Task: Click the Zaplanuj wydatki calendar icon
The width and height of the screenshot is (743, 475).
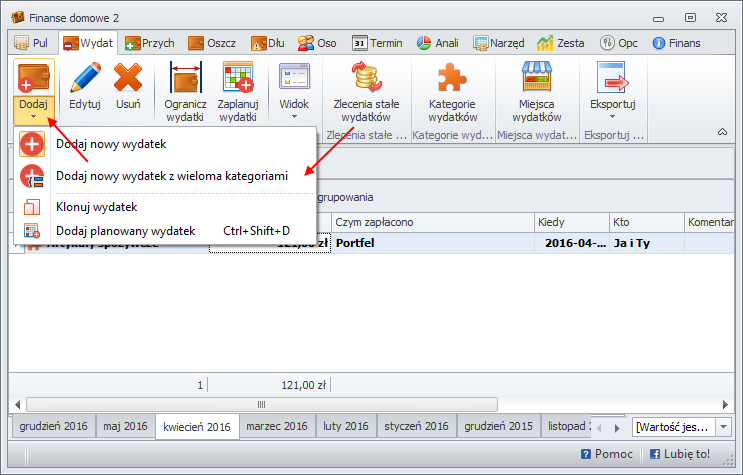Action: (x=238, y=79)
